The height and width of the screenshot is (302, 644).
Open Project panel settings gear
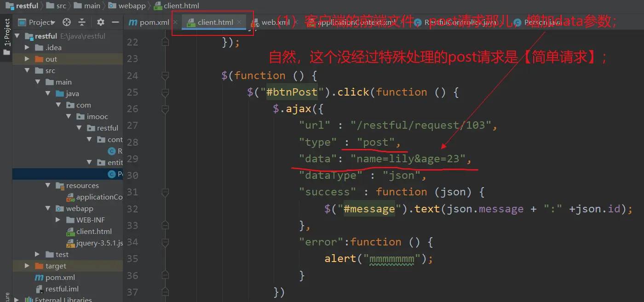click(x=101, y=22)
